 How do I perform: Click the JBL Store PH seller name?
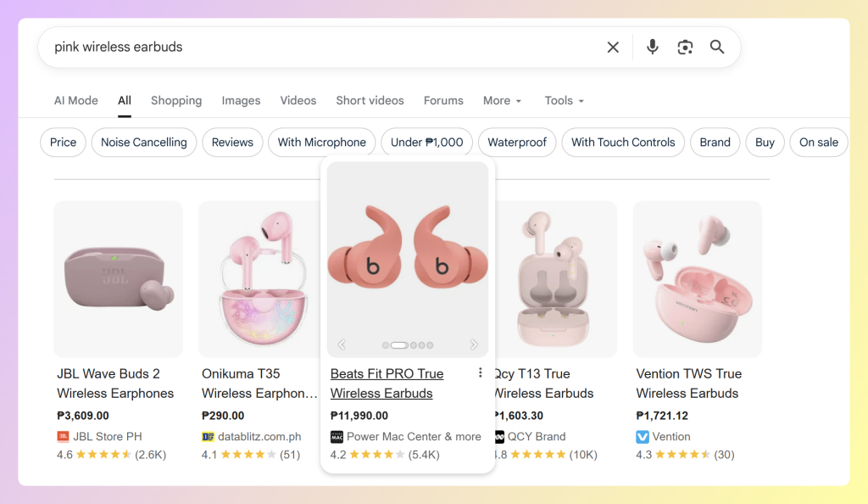(108, 436)
